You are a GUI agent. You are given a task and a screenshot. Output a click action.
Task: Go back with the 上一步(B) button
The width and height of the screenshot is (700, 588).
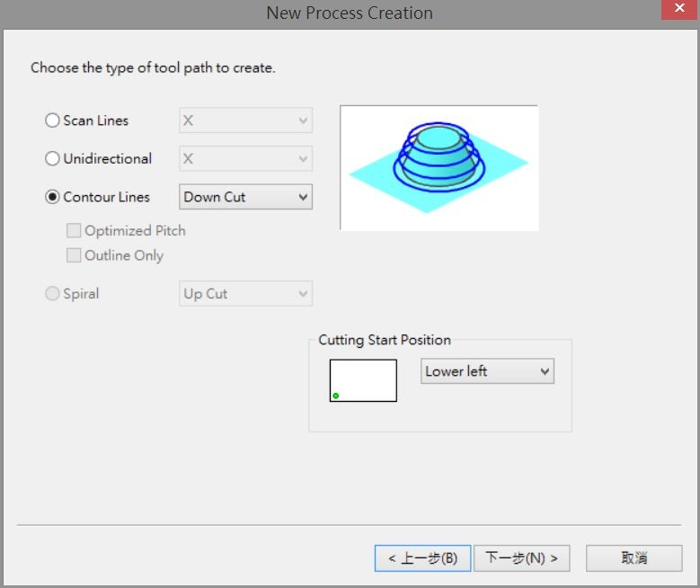(422, 558)
